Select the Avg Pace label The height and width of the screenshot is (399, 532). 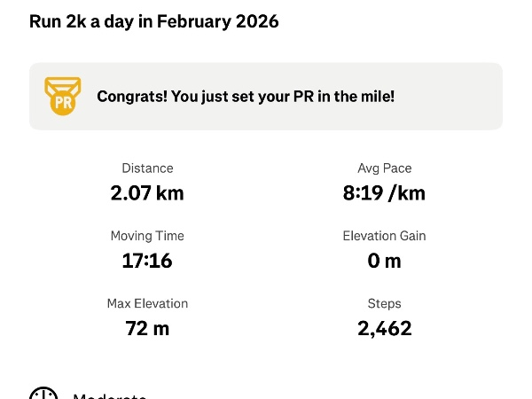[384, 168]
